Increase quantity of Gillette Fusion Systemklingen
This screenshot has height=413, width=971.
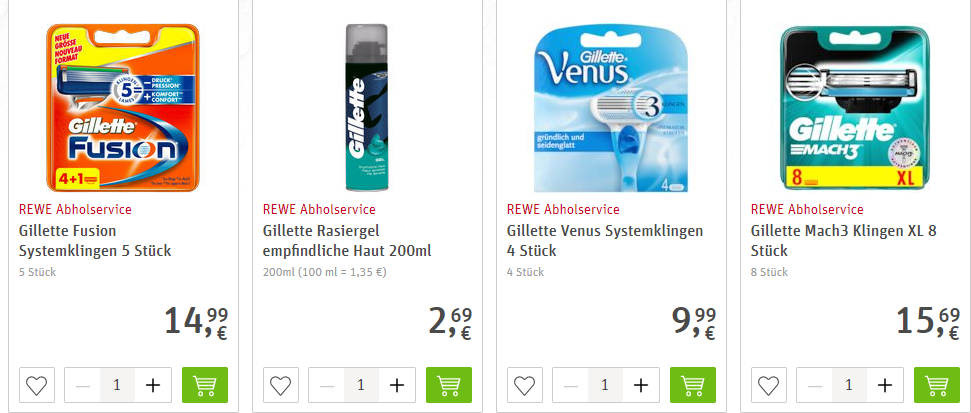[x=152, y=385]
